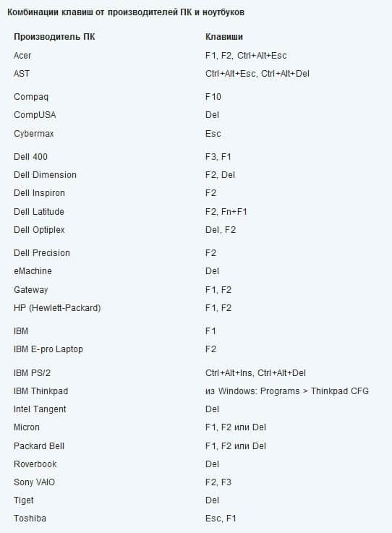Click the IBM PS/2 manufacturer cell
This screenshot has height=533, width=392.
click(x=32, y=373)
